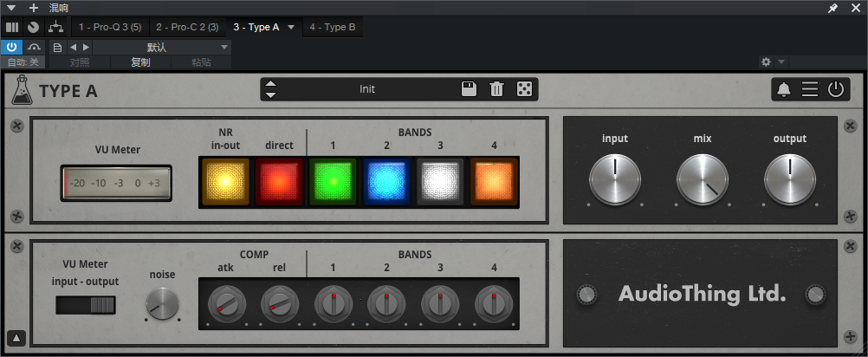This screenshot has height=357, width=868.
Task: Expand dropdown arrow beside gear icon
Action: [781, 62]
